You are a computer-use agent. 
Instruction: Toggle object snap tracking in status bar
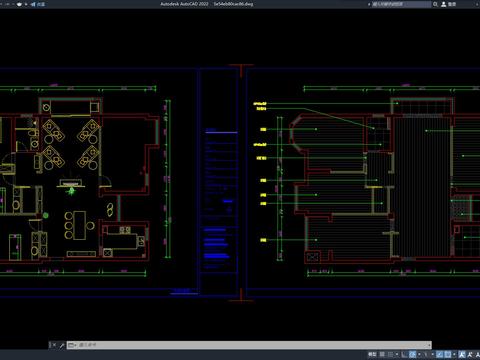(439, 354)
